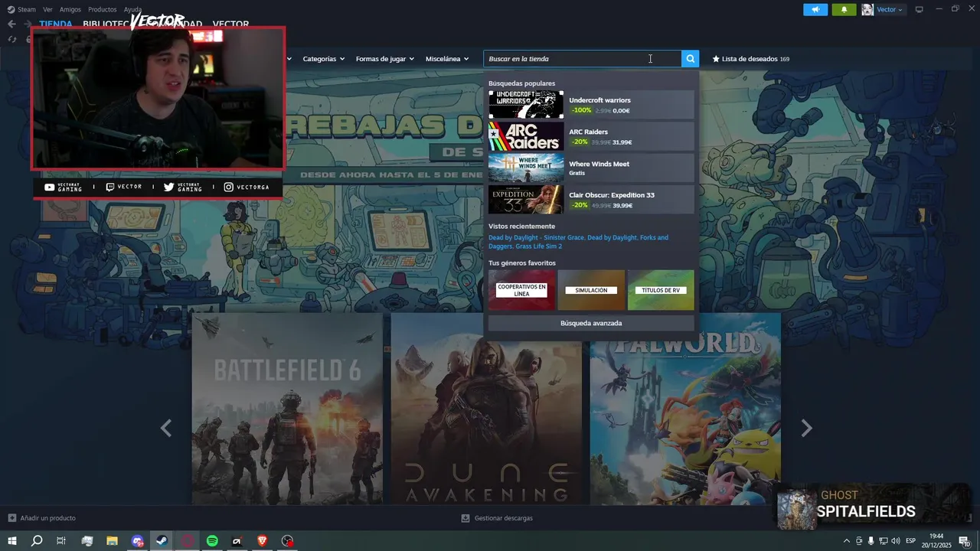Open Brave browser from taskbar

tap(263, 541)
